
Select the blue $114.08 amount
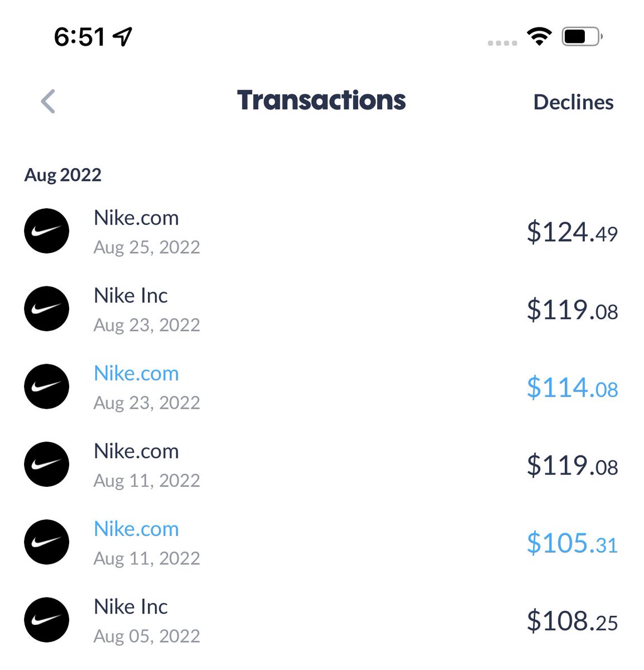tap(572, 388)
